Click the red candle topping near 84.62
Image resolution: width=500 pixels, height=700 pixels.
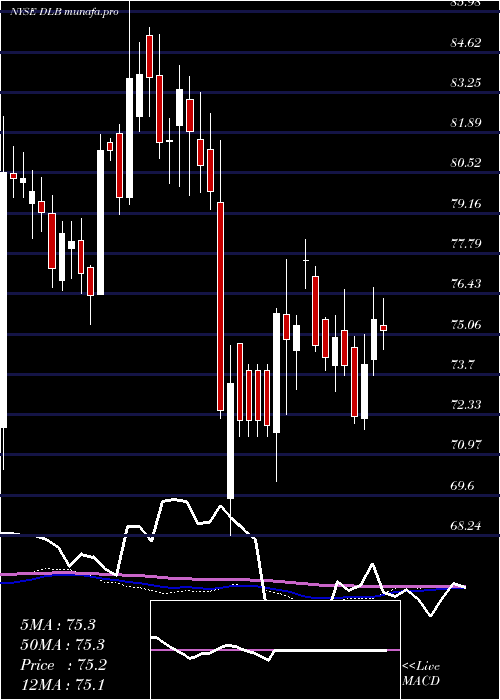149,56
